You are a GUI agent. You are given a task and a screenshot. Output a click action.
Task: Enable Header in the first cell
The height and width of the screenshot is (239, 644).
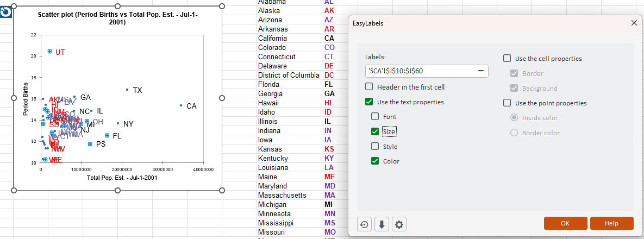[369, 87]
